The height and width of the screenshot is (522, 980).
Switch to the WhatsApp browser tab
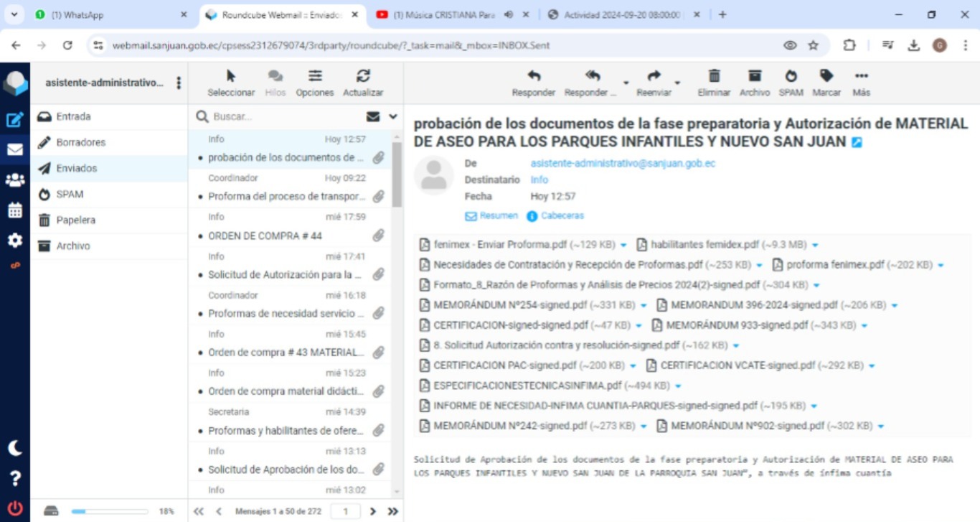108,14
